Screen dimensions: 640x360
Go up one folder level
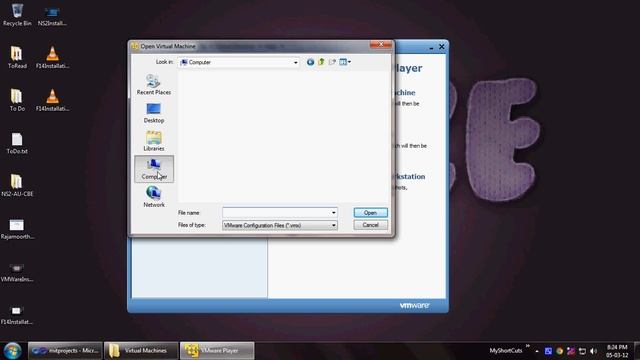tap(321, 62)
